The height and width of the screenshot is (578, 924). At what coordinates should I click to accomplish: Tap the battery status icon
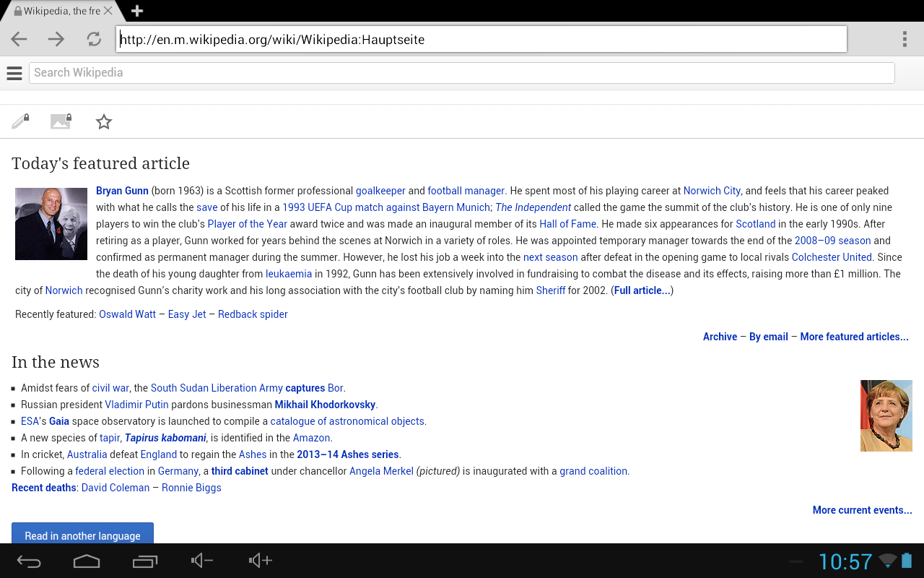coord(907,561)
